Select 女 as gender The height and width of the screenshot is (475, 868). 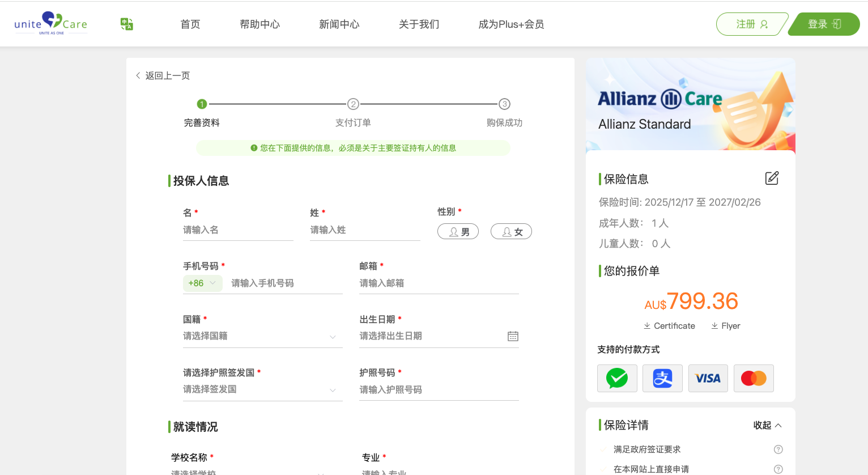(x=510, y=231)
